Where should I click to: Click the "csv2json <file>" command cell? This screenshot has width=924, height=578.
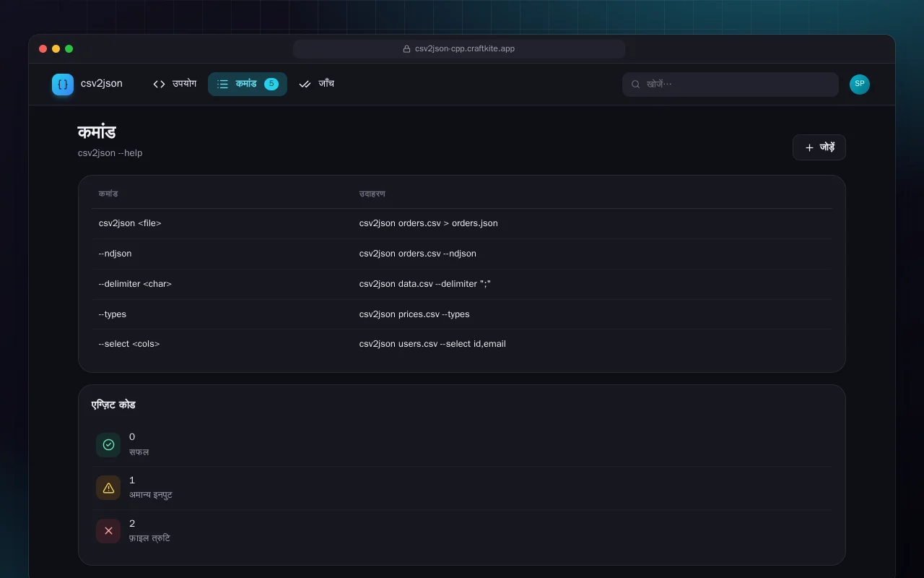130,223
